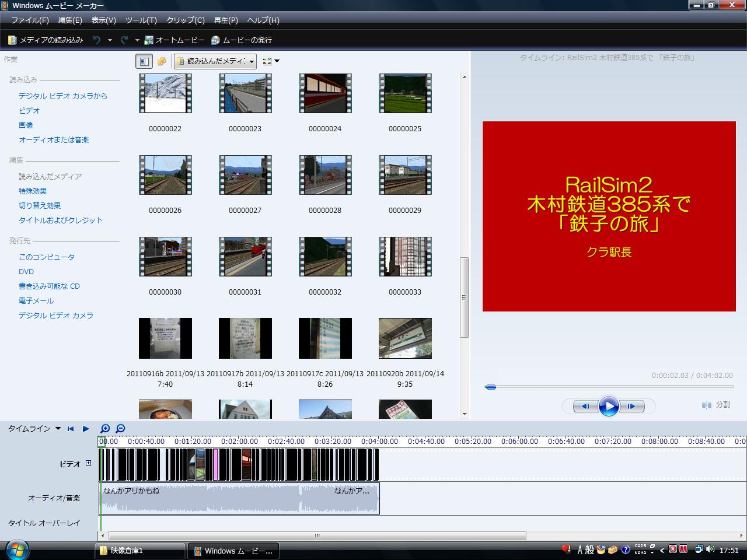Select the なんかアリかもね audio clip
This screenshot has height=560, width=747.
click(239, 498)
